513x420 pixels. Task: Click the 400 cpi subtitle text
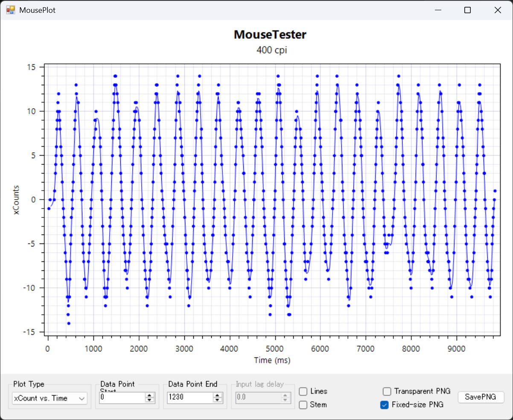[271, 50]
